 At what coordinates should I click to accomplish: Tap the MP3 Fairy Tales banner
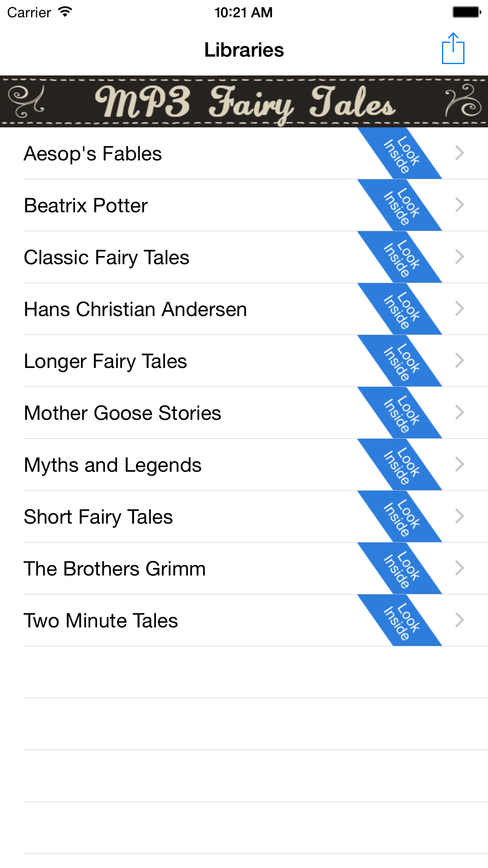tap(244, 101)
